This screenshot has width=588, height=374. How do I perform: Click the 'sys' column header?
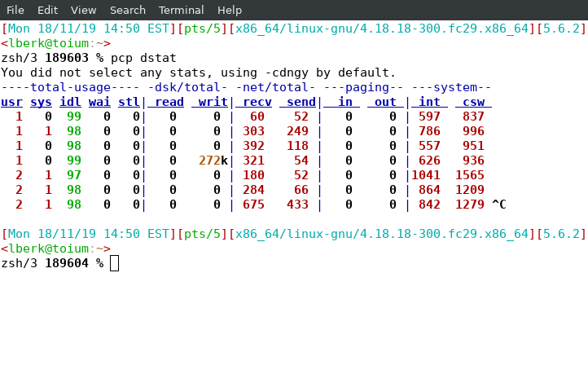coord(41,102)
